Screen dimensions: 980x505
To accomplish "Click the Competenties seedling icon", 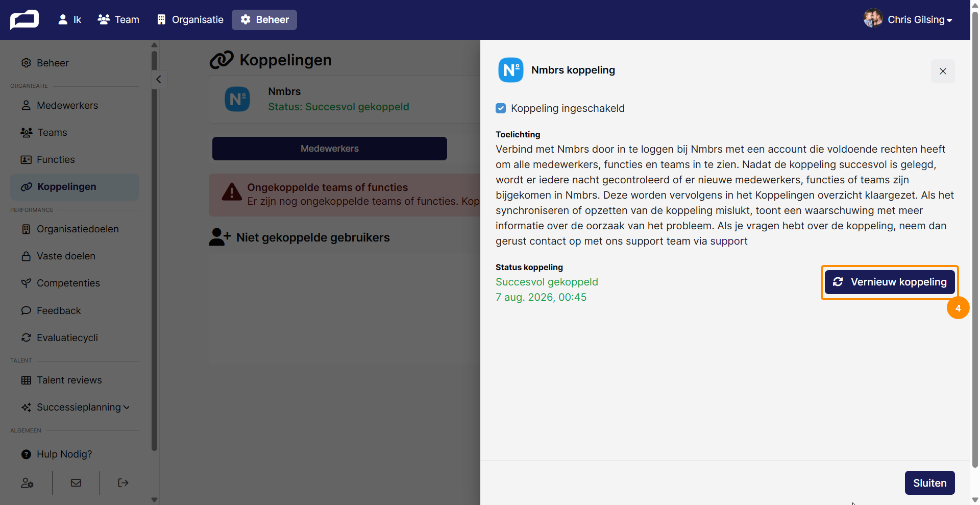I will pos(26,283).
